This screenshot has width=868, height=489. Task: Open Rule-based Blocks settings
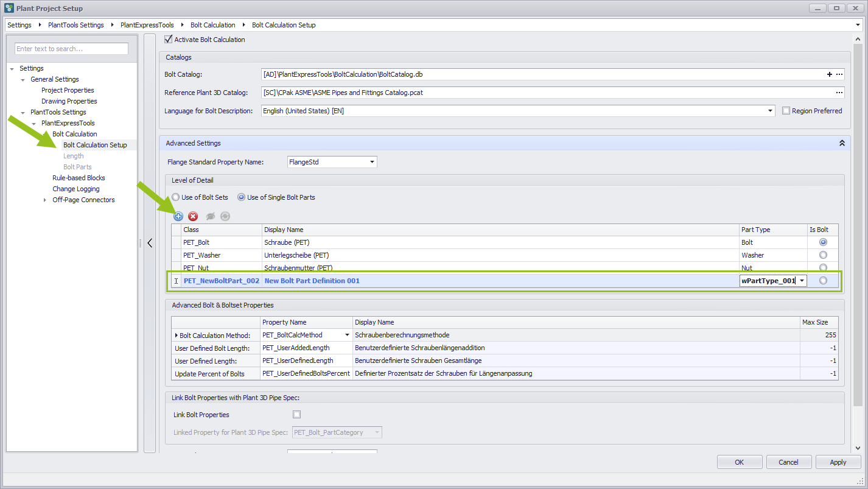coord(79,178)
